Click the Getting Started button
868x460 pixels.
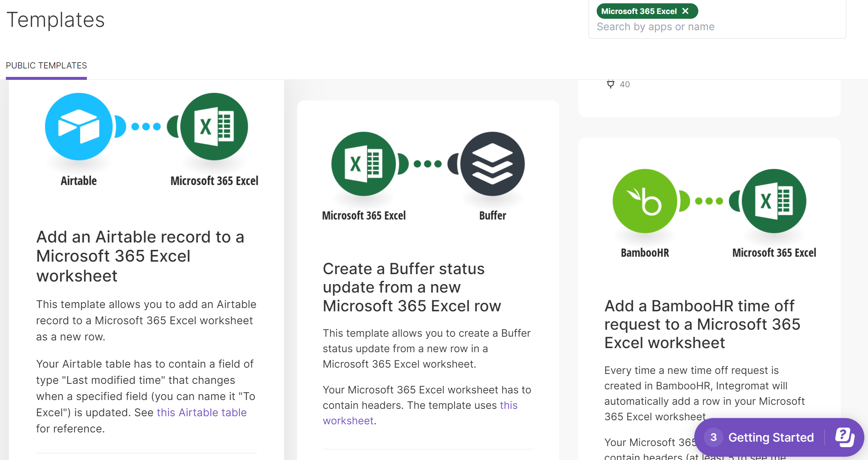[x=771, y=437]
